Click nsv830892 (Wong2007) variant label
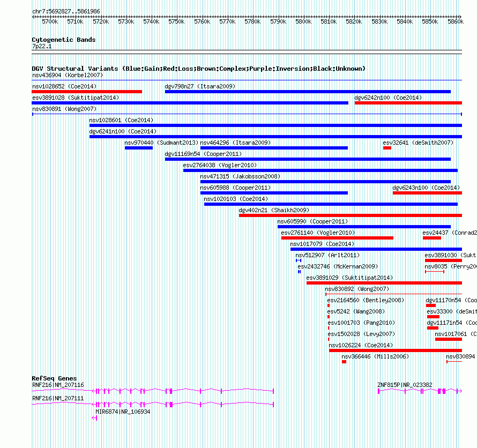Screen dimensions: 477x448 [x=357, y=289]
